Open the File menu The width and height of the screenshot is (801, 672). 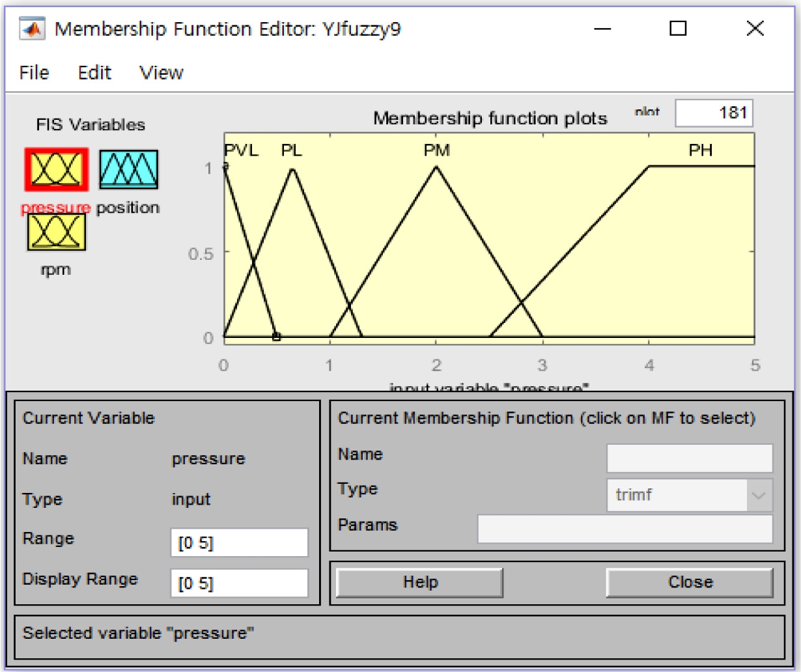coord(34,72)
